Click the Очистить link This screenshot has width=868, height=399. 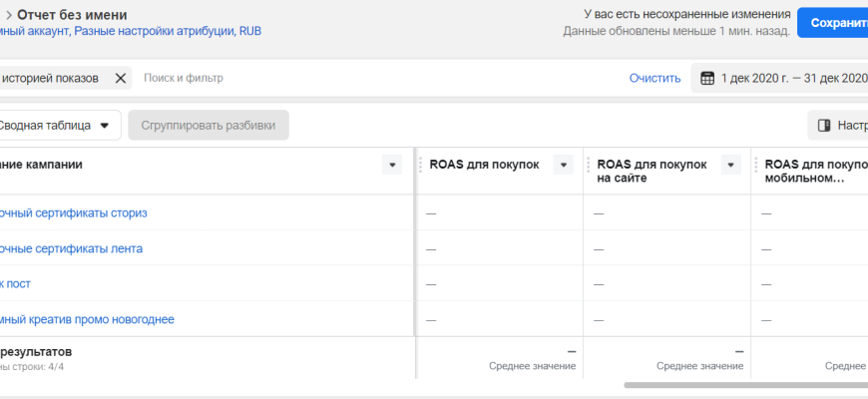click(x=654, y=78)
